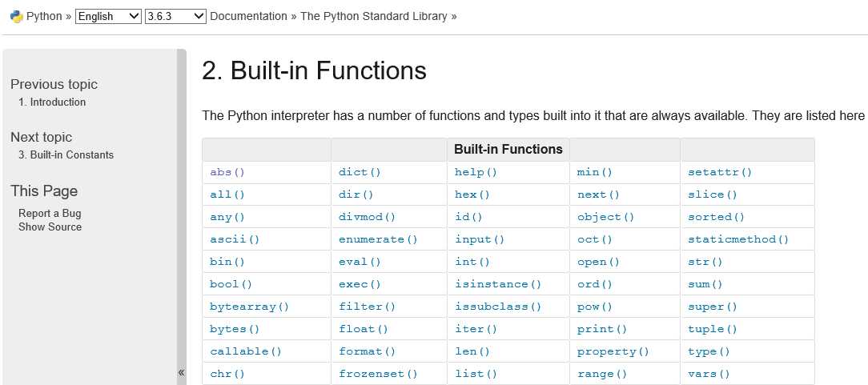
Task: Open the open() function link
Action: 598,262
